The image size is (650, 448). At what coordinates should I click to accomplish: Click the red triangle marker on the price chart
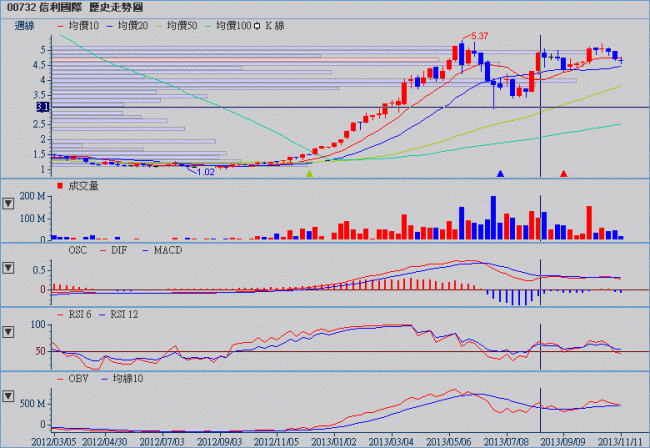[x=563, y=174]
